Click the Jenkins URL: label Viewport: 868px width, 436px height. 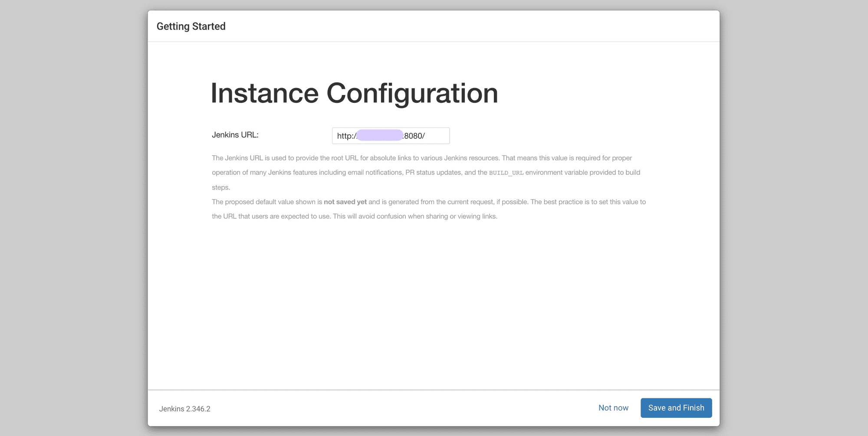[x=235, y=135]
